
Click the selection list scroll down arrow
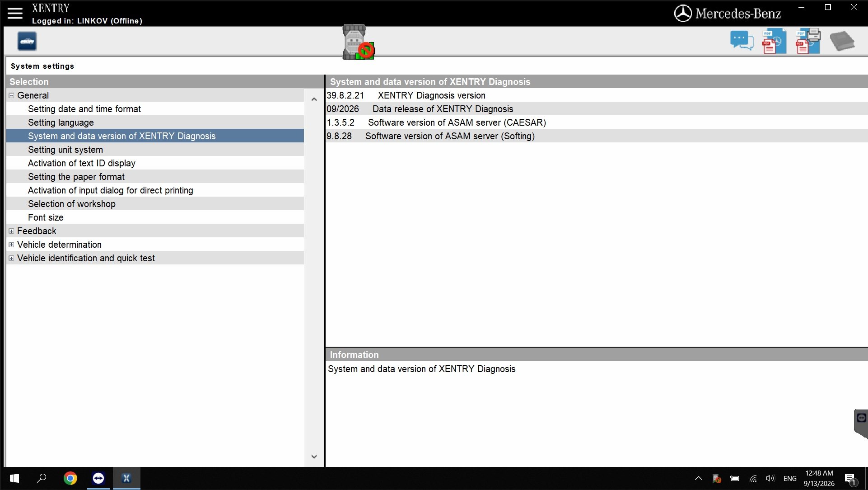314,457
